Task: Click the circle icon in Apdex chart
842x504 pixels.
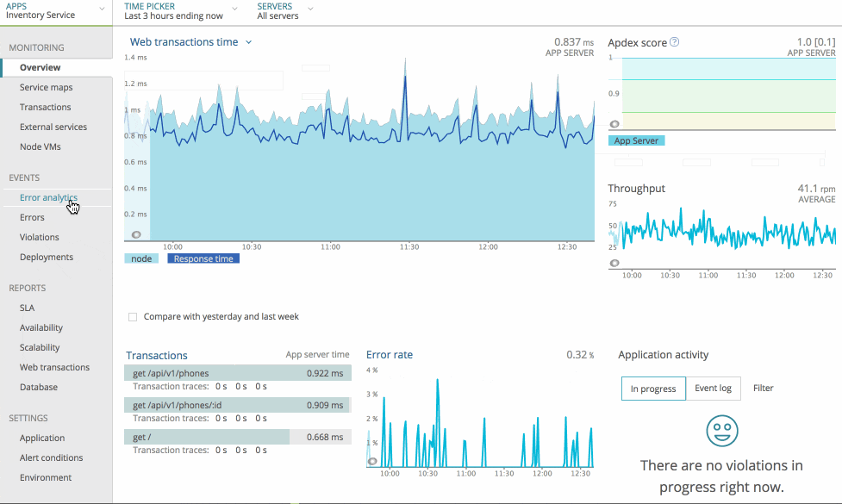Action: pos(614,124)
